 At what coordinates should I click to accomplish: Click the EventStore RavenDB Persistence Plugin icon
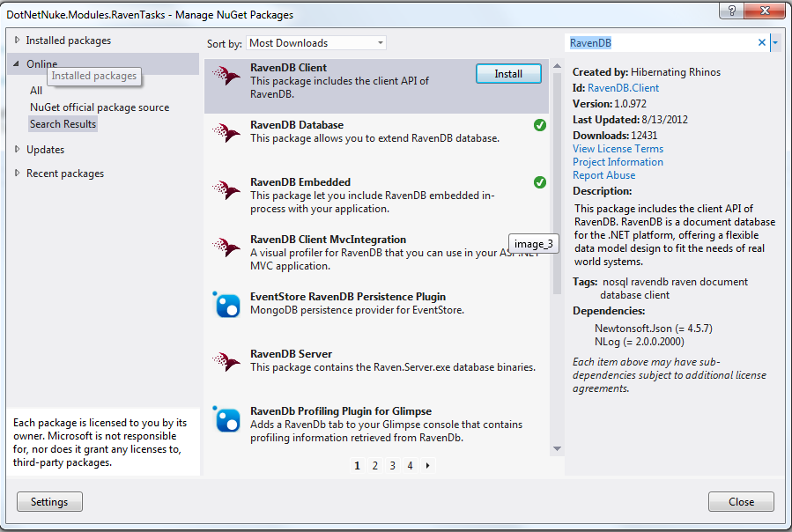[227, 305]
